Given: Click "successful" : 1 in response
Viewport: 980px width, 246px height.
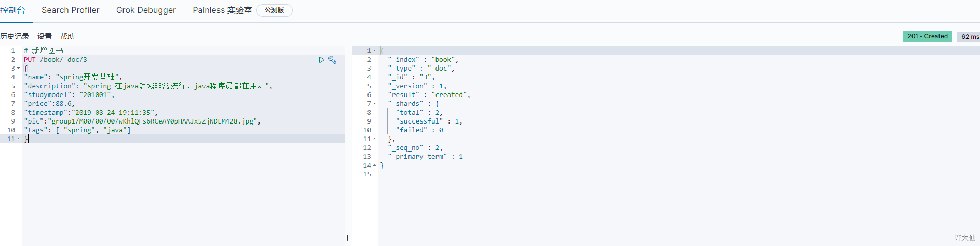Looking at the screenshot, I should click(x=429, y=121).
